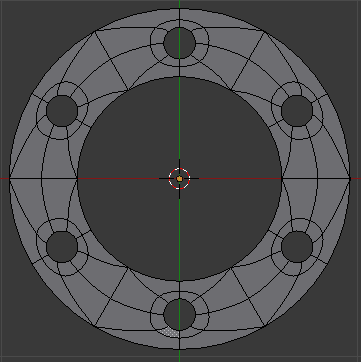Click the green Y axis line above the flange
The width and height of the screenshot is (361, 362).
179,4
